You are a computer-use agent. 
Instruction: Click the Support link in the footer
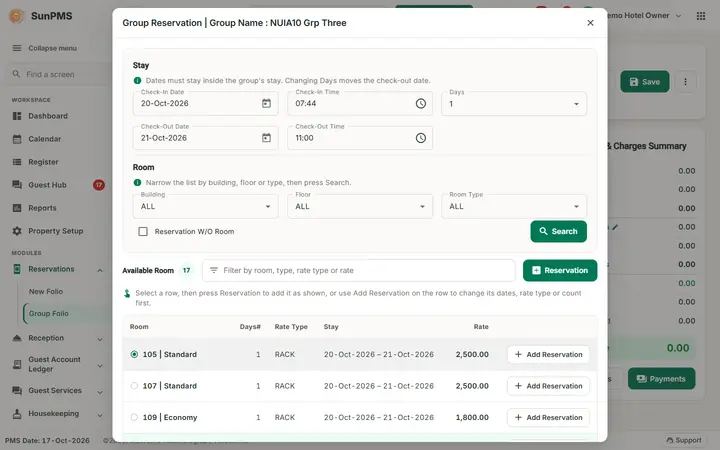click(x=684, y=440)
